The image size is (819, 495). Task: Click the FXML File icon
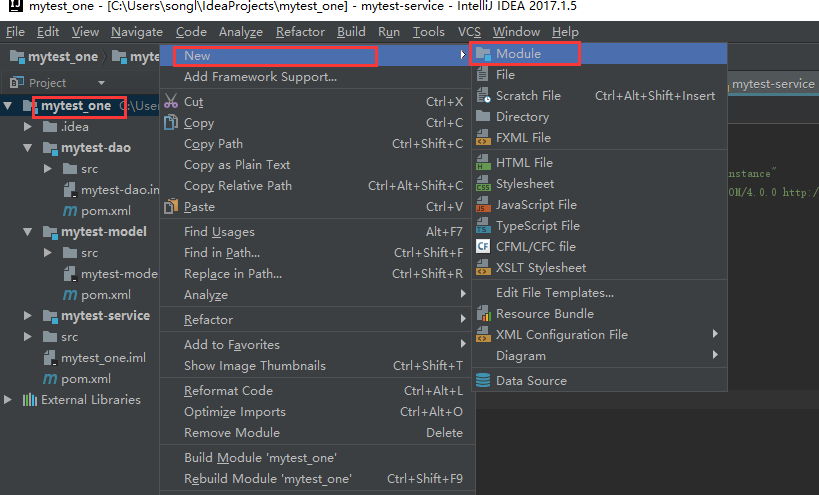coord(483,138)
